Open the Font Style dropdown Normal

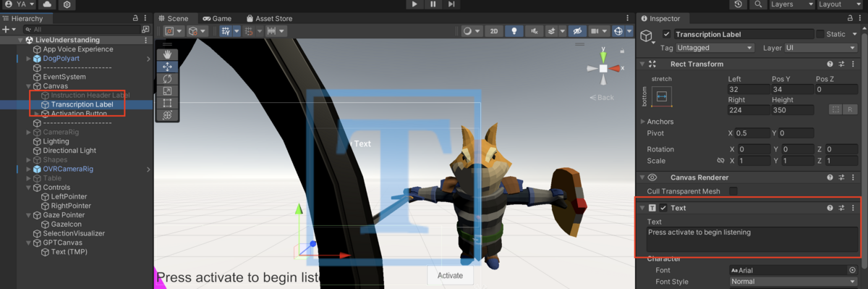[793, 282]
